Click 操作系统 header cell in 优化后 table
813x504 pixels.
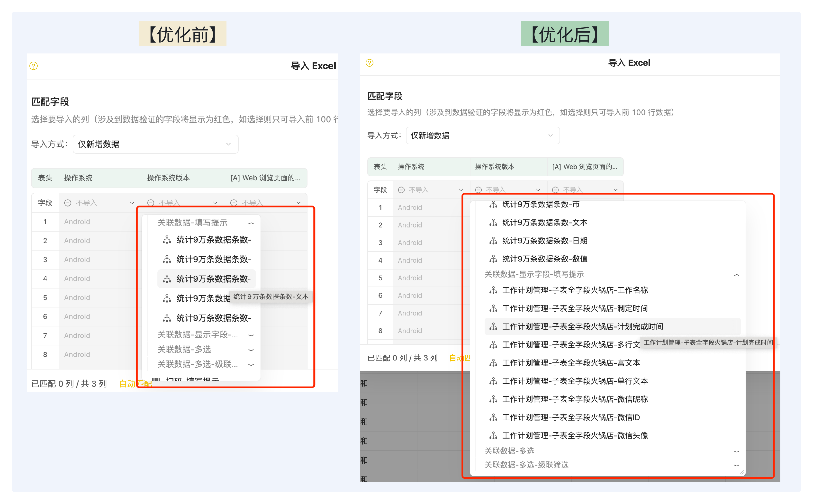tap(431, 167)
